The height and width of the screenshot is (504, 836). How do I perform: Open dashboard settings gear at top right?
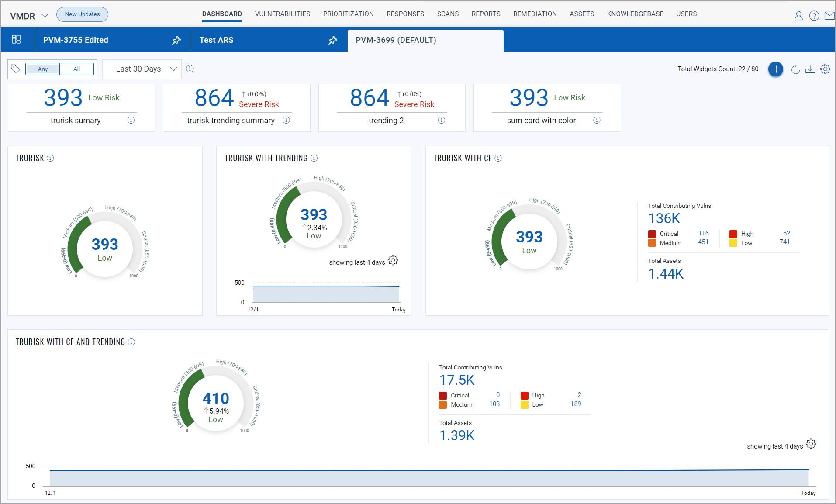point(825,69)
